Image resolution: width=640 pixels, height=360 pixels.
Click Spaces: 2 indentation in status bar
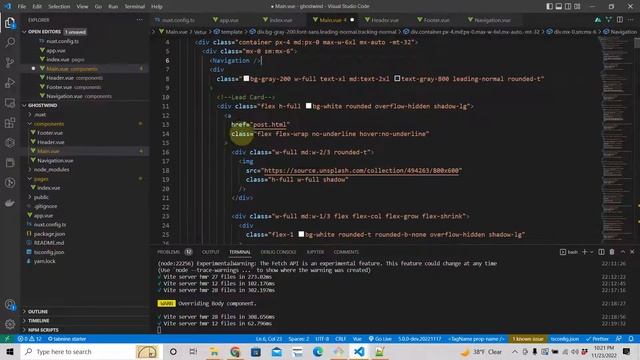(x=299, y=339)
